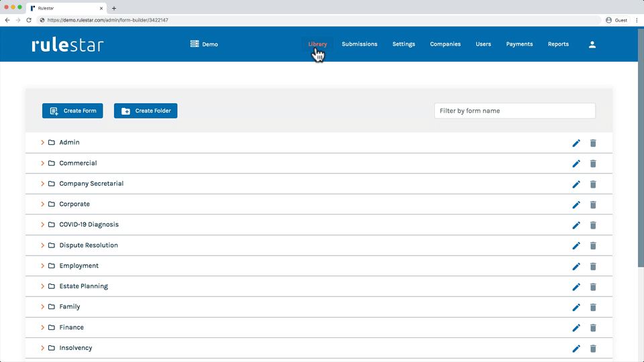Reload the page in the browser

(x=29, y=20)
